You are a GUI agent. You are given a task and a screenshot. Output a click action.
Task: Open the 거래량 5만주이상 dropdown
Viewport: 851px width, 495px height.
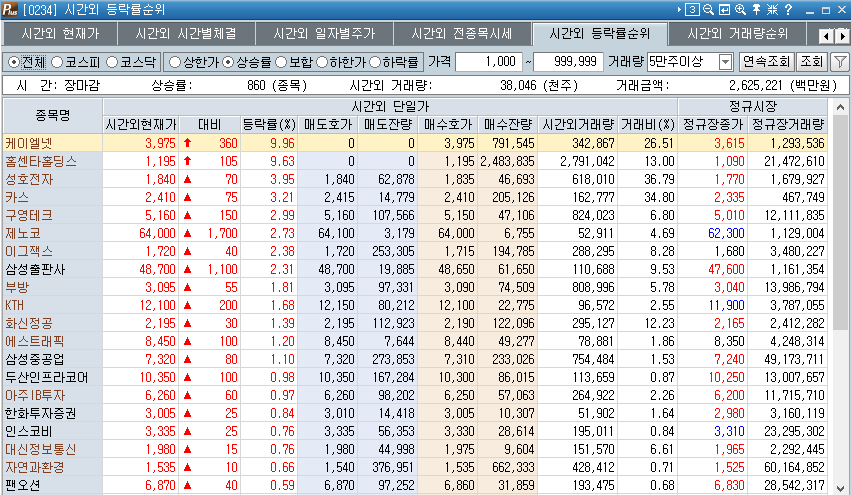pyautogui.click(x=726, y=62)
